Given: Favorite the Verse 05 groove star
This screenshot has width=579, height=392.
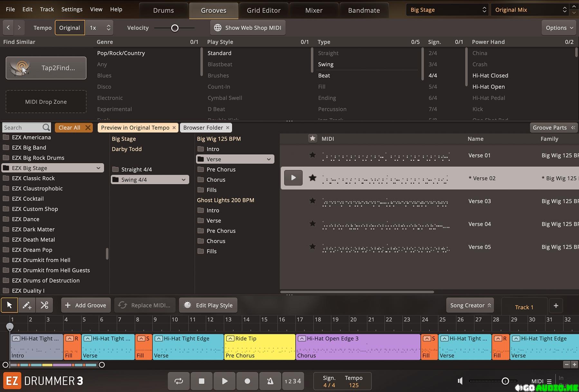Looking at the screenshot, I should (x=312, y=246).
